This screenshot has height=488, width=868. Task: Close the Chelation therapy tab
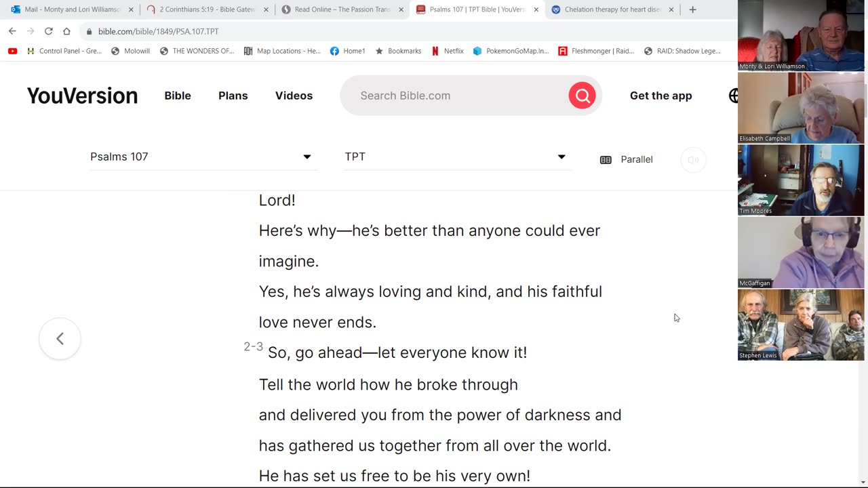point(671,9)
